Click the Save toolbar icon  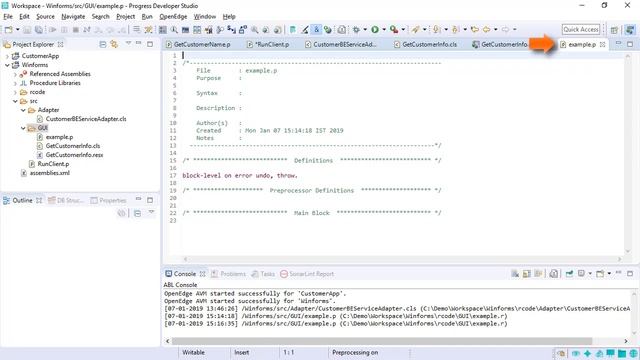coord(27,29)
